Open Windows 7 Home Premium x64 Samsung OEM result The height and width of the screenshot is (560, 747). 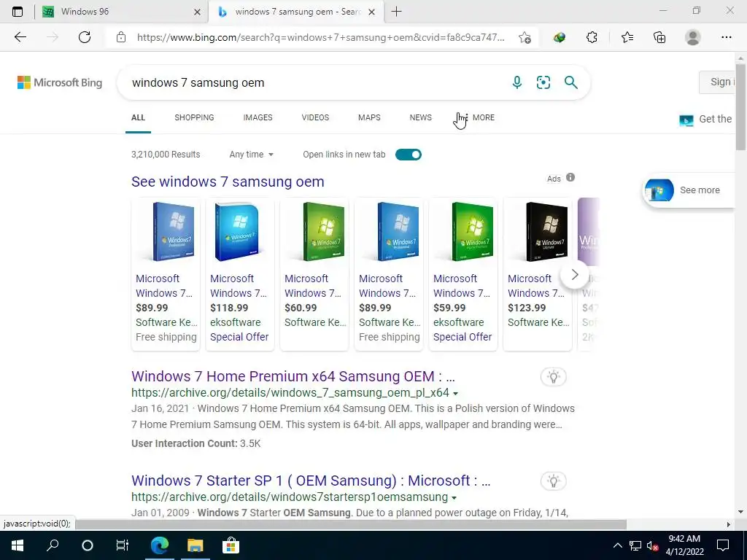point(293,376)
